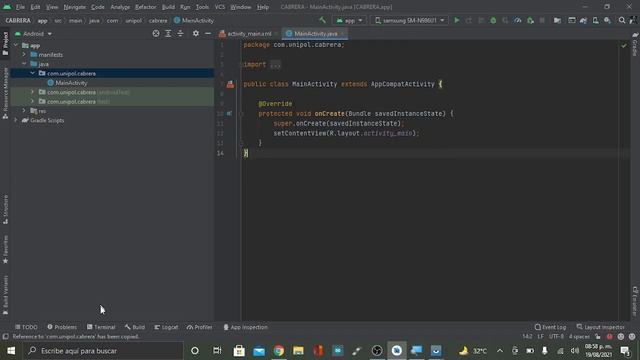
Task: Hide the Project panel with the minus icon
Action: (x=208, y=33)
